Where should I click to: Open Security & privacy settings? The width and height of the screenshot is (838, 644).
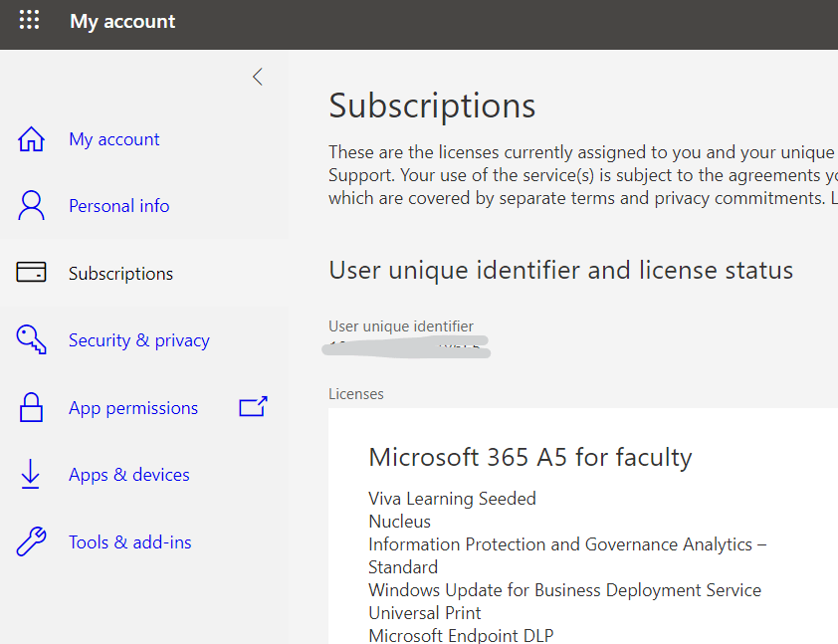pyautogui.click(x=139, y=340)
